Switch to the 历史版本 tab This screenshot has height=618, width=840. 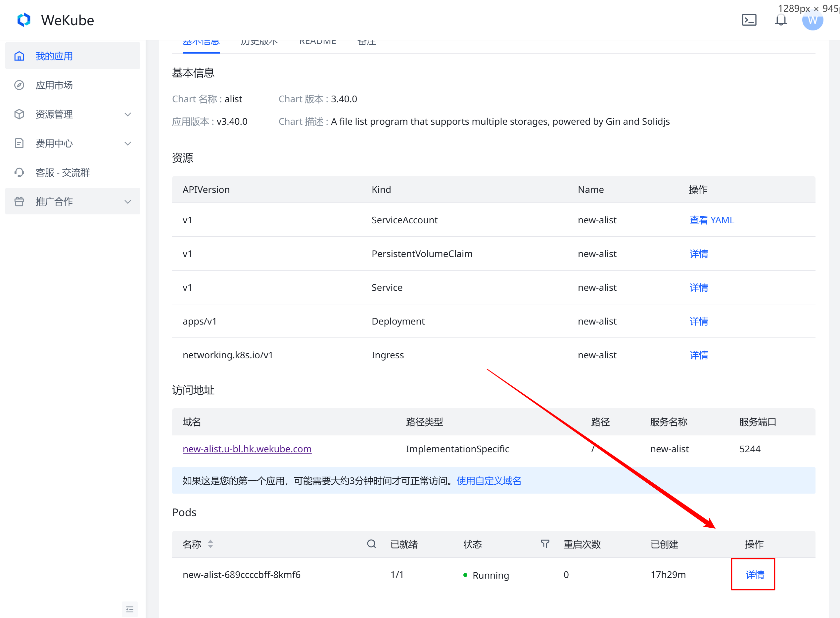point(259,42)
